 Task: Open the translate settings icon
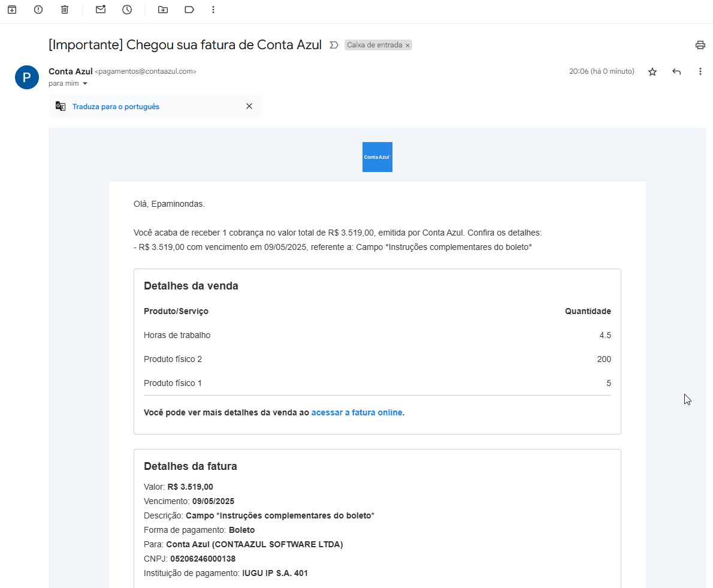pyautogui.click(x=60, y=106)
